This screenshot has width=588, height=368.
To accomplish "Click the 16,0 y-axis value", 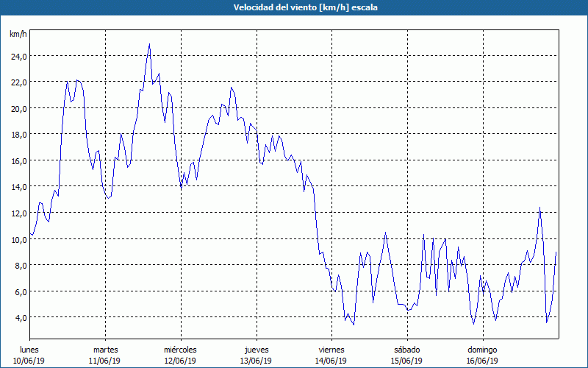I will 19,160.
